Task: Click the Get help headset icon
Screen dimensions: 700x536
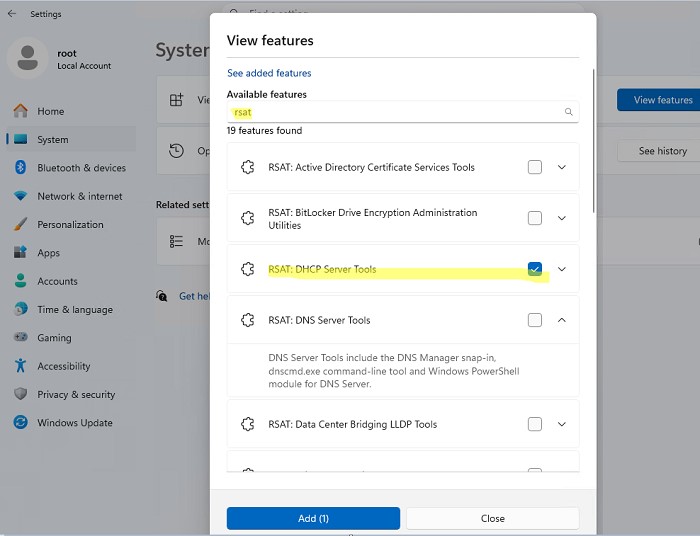Action: point(162,295)
